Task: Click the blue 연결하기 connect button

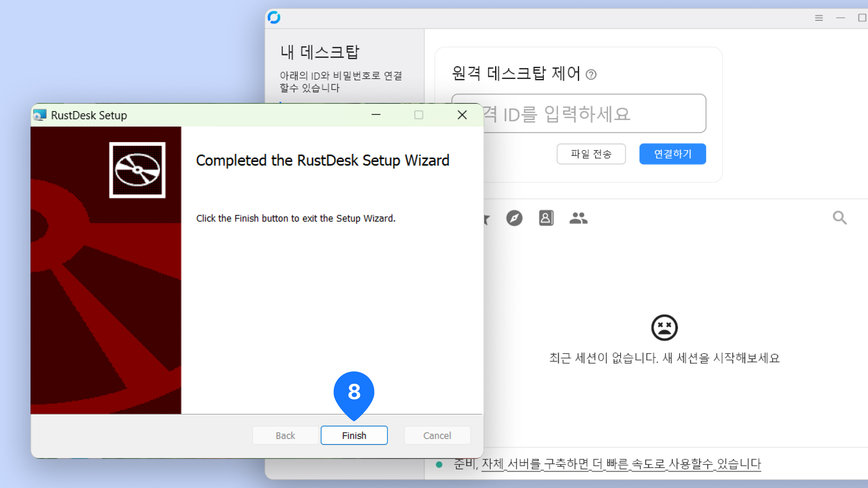Action: [x=672, y=154]
